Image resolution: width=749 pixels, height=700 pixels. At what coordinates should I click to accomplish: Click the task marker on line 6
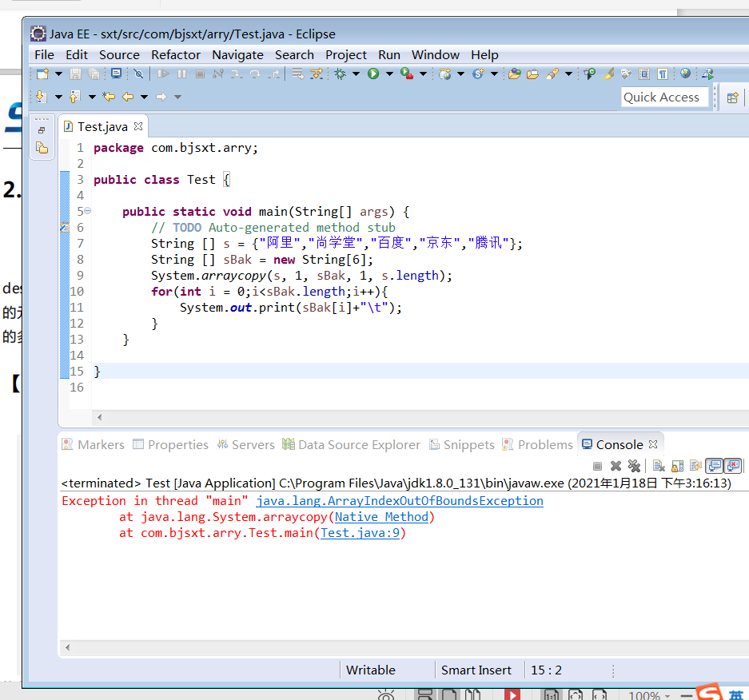65,227
